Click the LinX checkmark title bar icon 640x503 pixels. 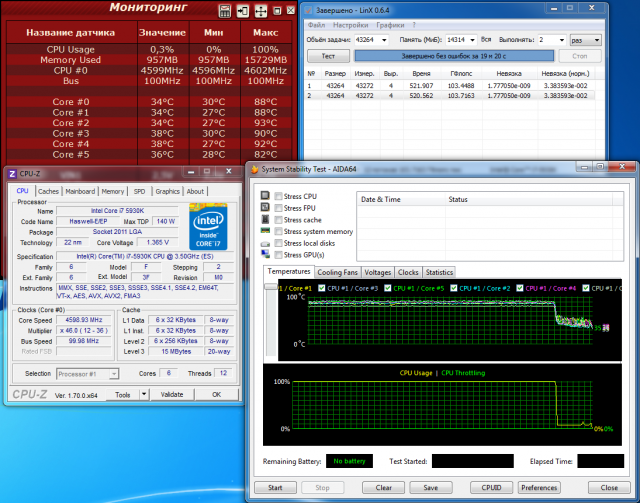click(x=308, y=10)
